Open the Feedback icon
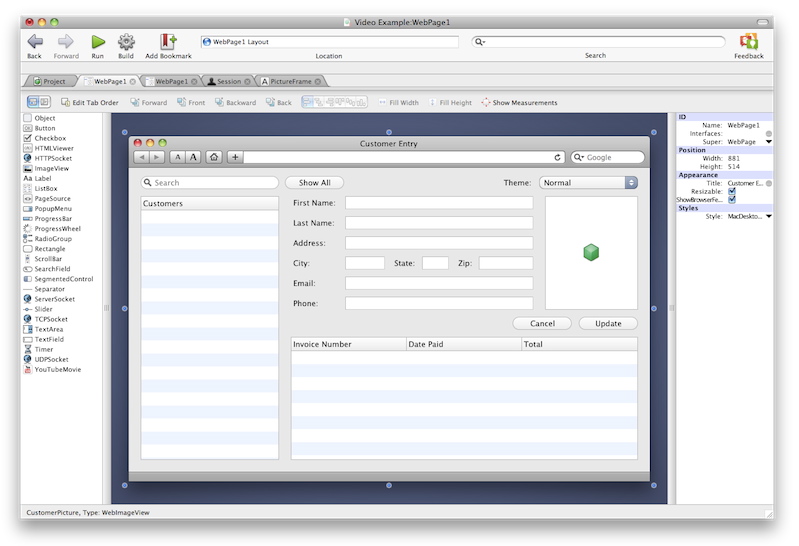 coord(749,42)
